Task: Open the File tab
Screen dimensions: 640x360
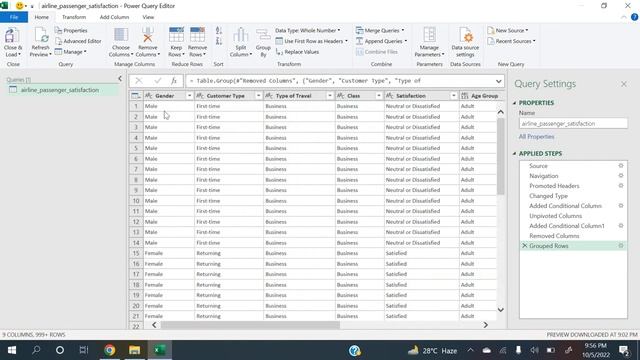Action: click(14, 17)
